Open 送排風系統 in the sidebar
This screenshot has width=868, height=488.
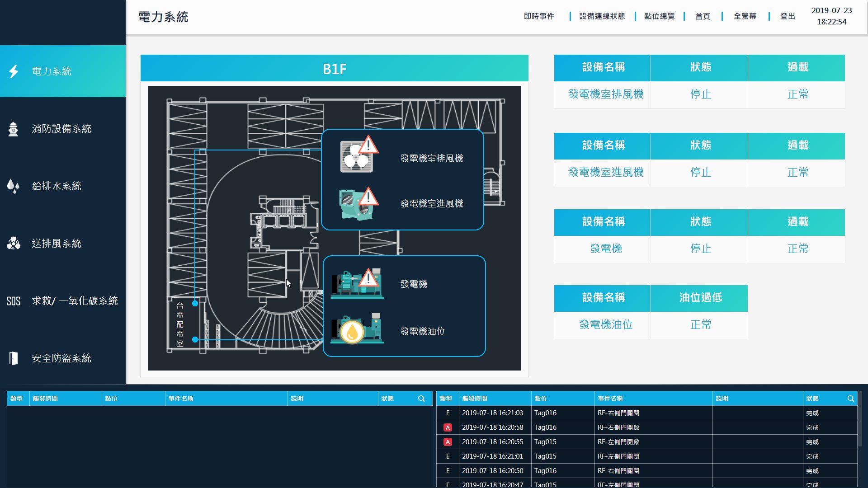click(63, 244)
